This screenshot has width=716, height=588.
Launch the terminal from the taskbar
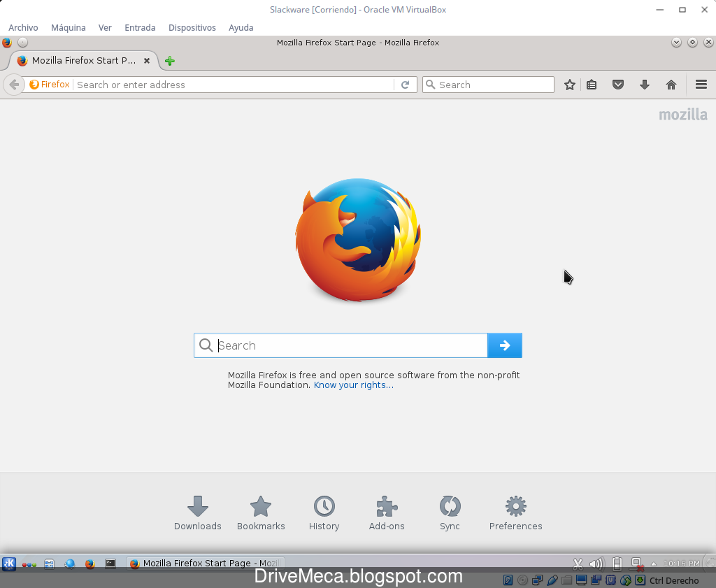(110, 564)
